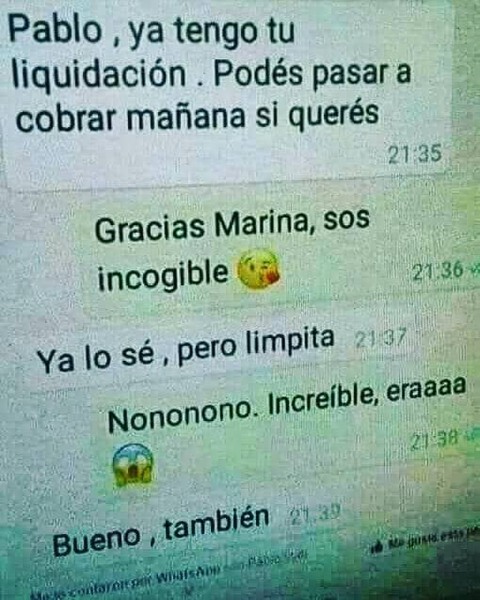Click the screaming face emoji
This screenshot has height=600, width=480.
[133, 465]
